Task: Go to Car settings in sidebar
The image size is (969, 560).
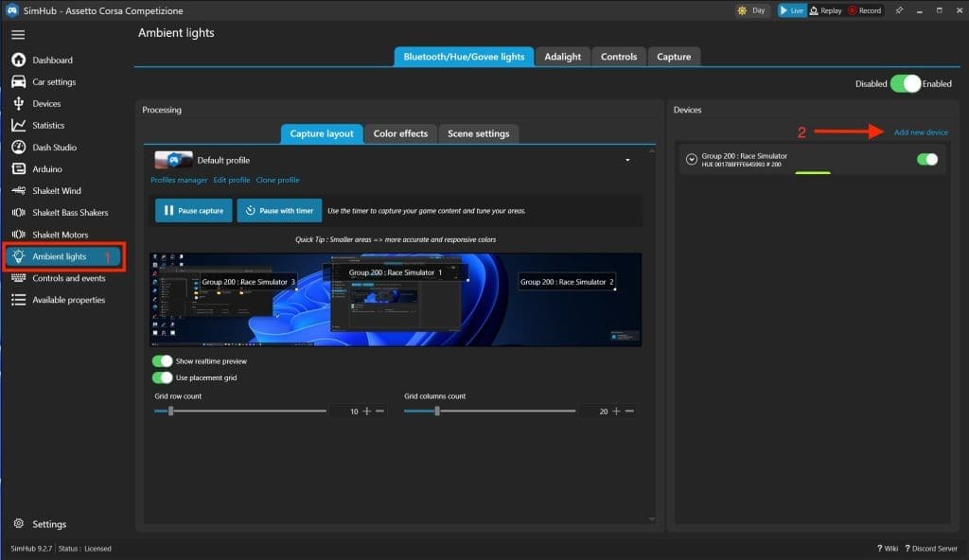Action: point(54,82)
